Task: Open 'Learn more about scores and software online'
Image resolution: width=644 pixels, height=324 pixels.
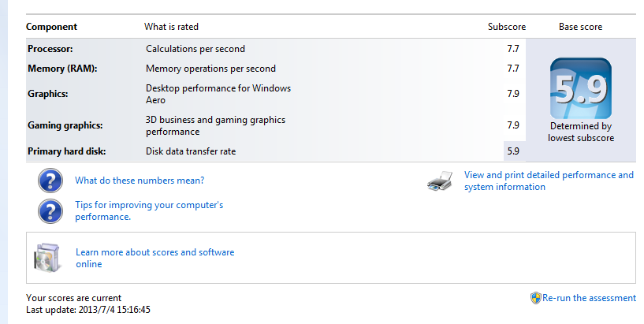Action: click(154, 258)
